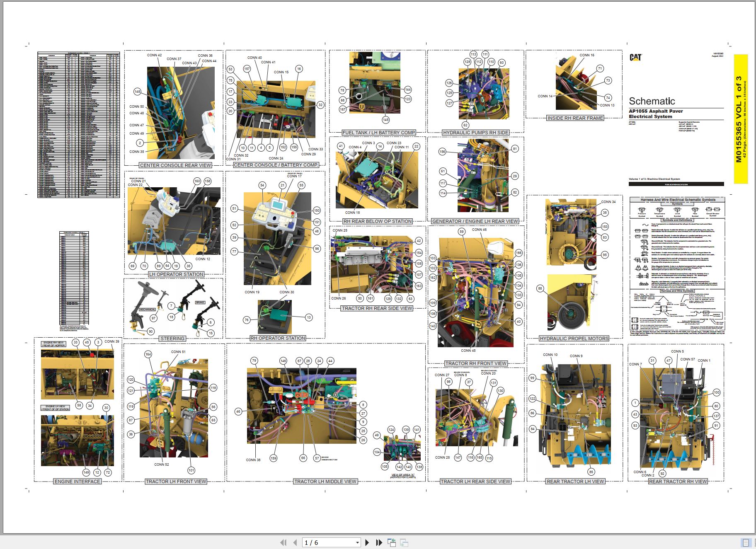The height and width of the screenshot is (549, 756).
Task: Click the CONN 18 connector label
Action: [x=352, y=213]
